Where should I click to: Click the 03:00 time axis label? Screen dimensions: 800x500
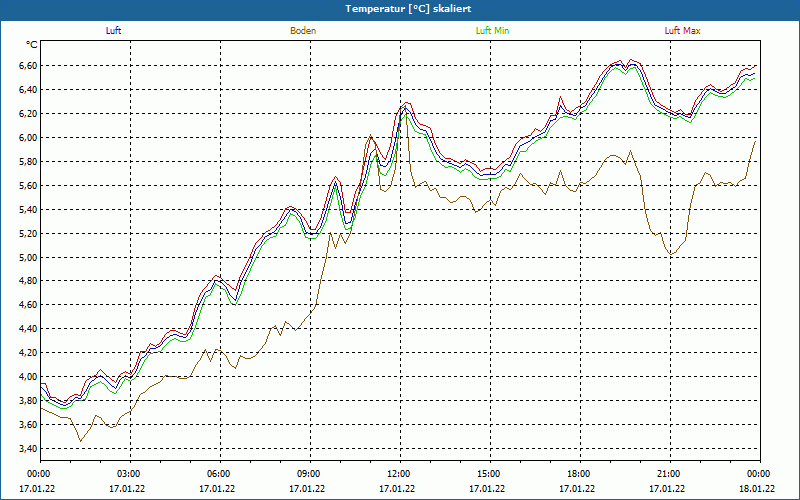coord(130,474)
